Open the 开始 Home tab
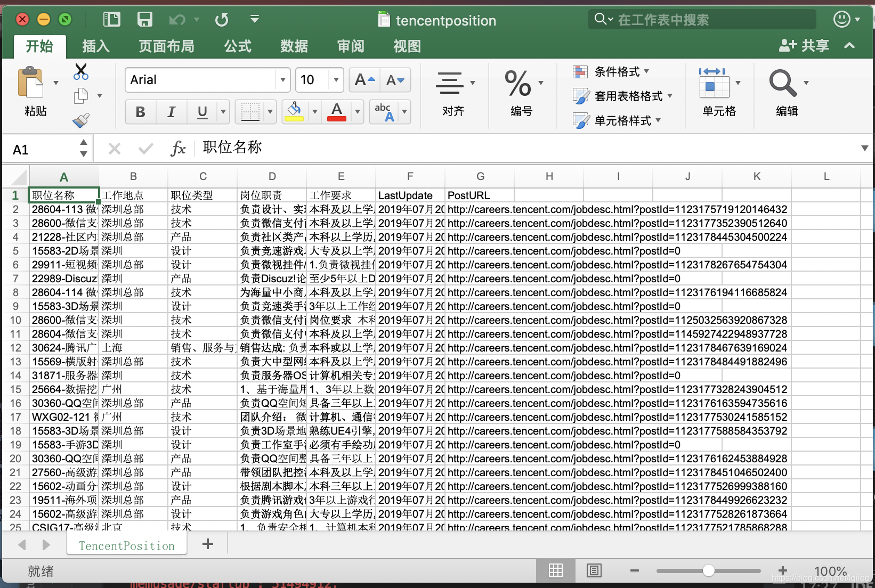The image size is (875, 588). tap(40, 46)
